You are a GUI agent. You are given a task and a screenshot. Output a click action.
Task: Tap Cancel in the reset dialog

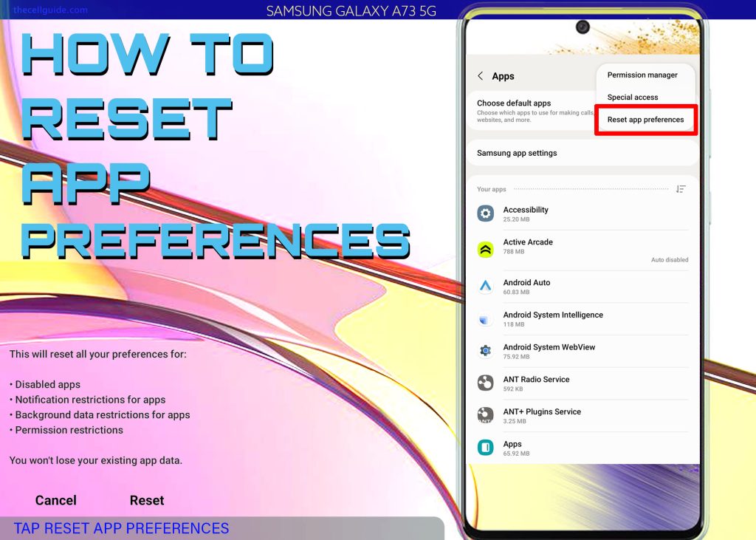(56, 500)
